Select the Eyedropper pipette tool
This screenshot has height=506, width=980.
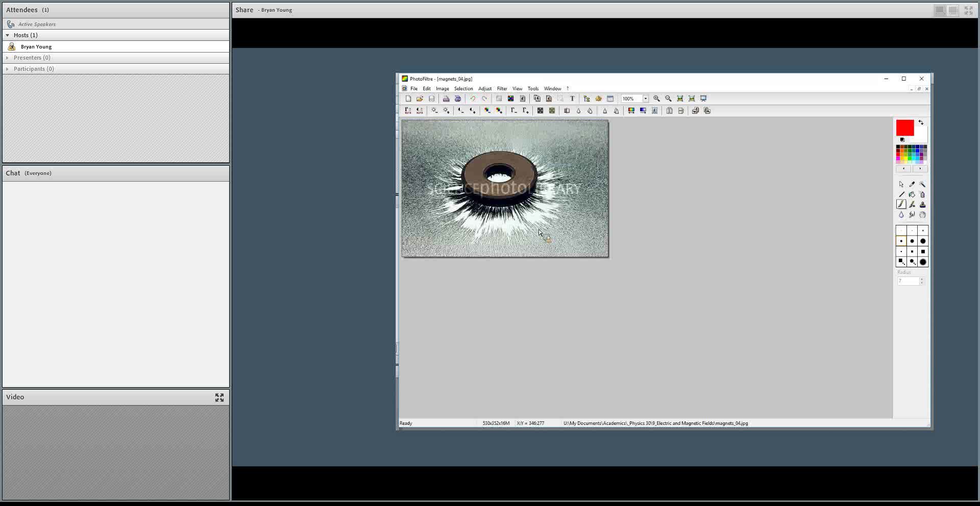coord(912,184)
